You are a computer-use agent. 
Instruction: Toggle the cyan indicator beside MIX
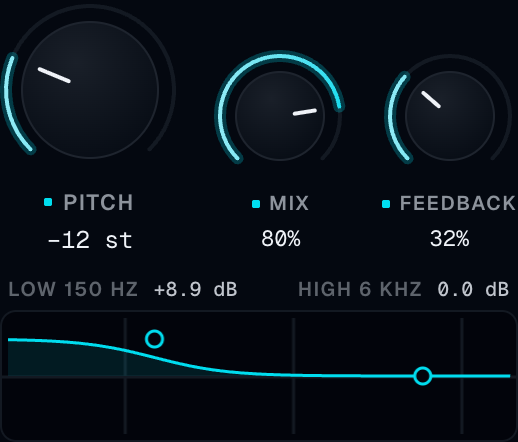tap(256, 204)
